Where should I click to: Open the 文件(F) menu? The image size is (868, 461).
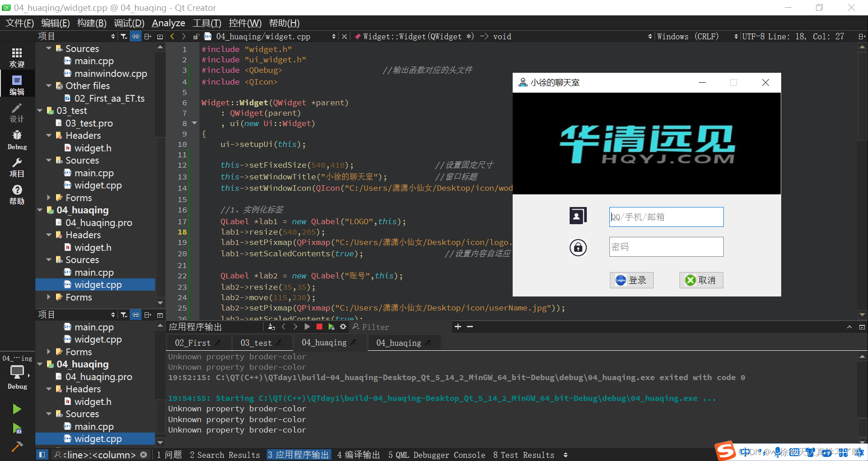[x=19, y=23]
